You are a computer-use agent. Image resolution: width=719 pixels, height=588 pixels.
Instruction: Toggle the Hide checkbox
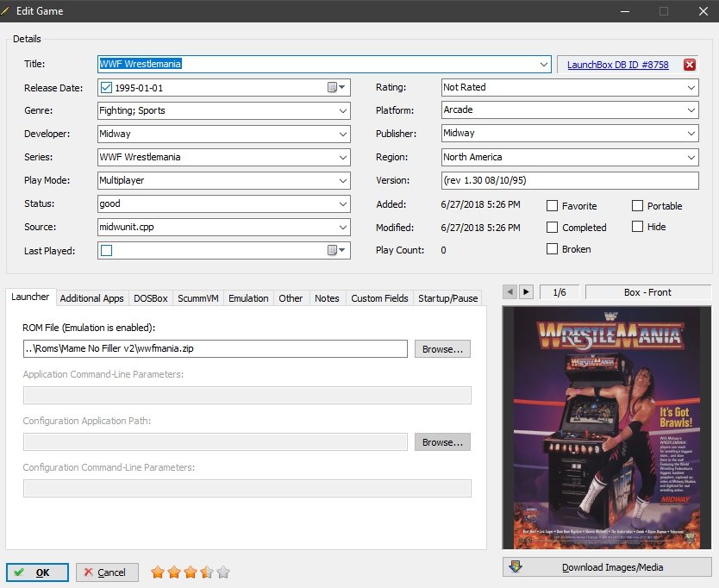(637, 226)
